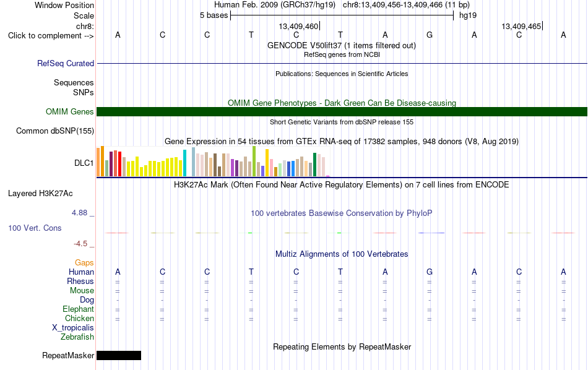Image resolution: width=588 pixels, height=370 pixels.
Task: Select the X_tropicalis species label
Action: (x=73, y=328)
